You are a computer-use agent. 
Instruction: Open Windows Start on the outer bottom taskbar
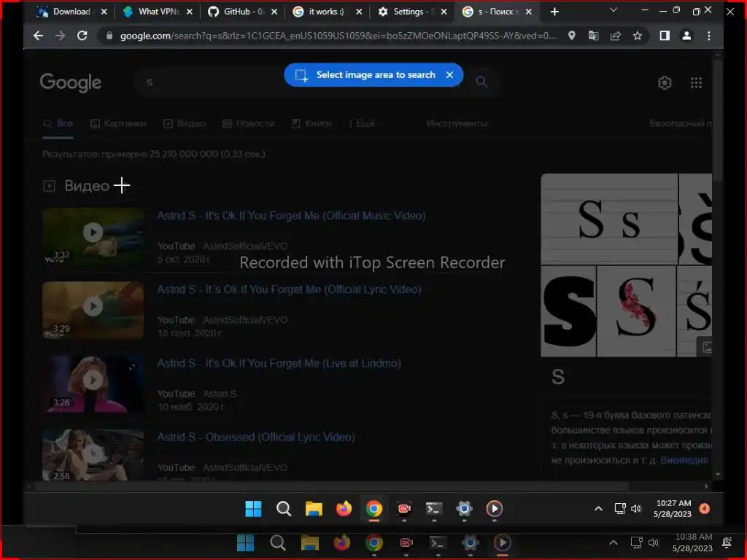pyautogui.click(x=245, y=542)
